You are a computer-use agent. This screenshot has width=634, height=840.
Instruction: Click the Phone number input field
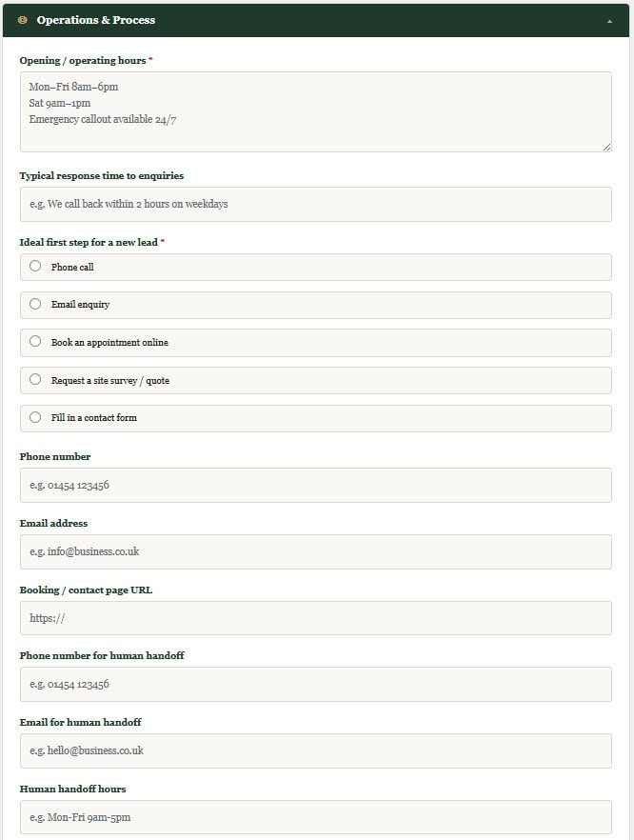(315, 485)
